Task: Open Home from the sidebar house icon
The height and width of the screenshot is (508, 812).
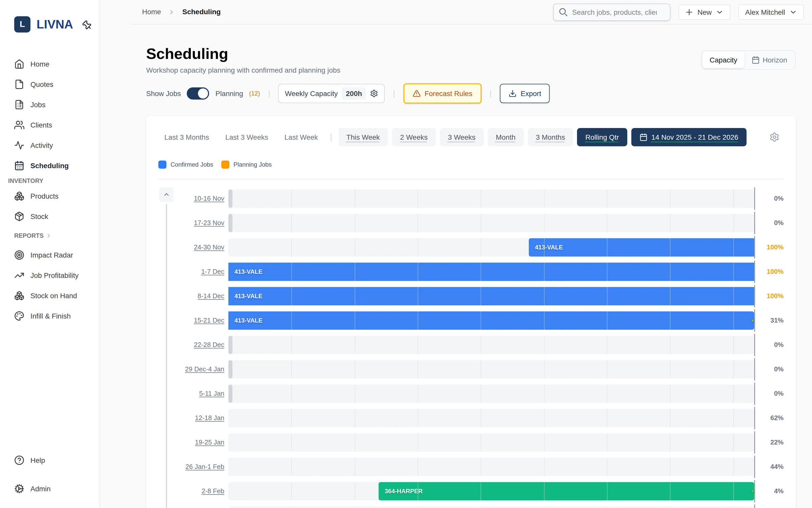Action: pyautogui.click(x=19, y=64)
